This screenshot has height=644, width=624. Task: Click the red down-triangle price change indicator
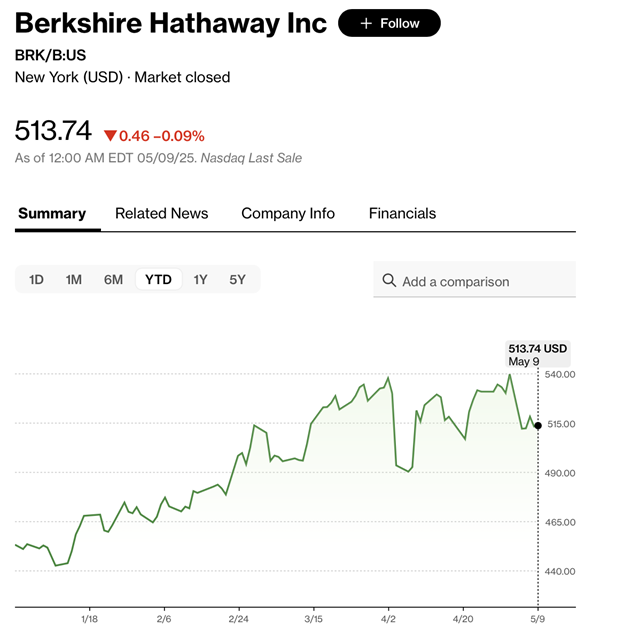pos(110,135)
